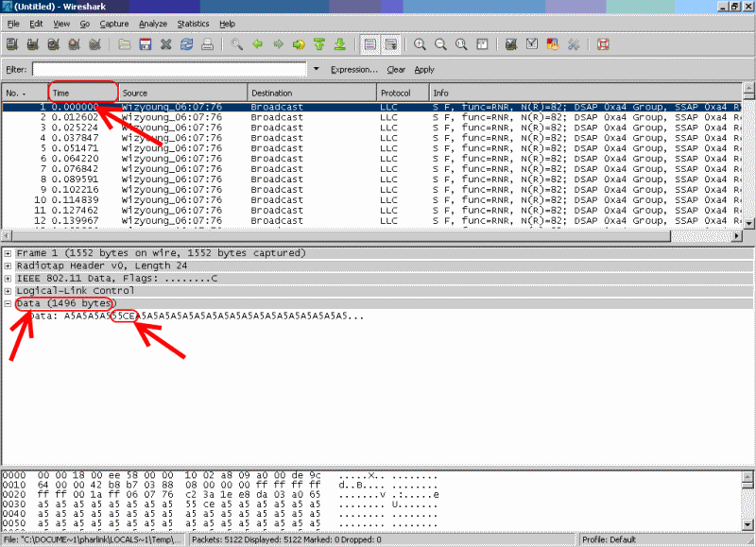Screen dimensions: 756x547
Task: Select packet number 5 at time 0.051471
Action: [371, 148]
